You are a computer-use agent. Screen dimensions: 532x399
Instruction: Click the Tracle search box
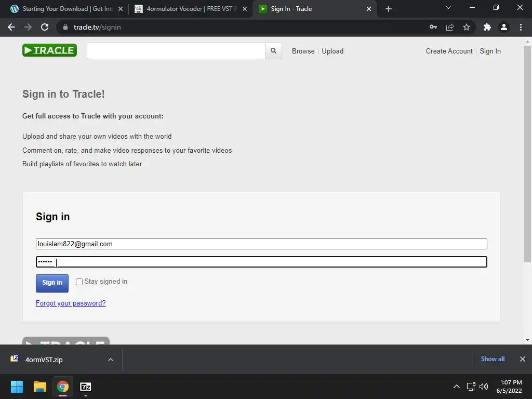click(x=176, y=51)
